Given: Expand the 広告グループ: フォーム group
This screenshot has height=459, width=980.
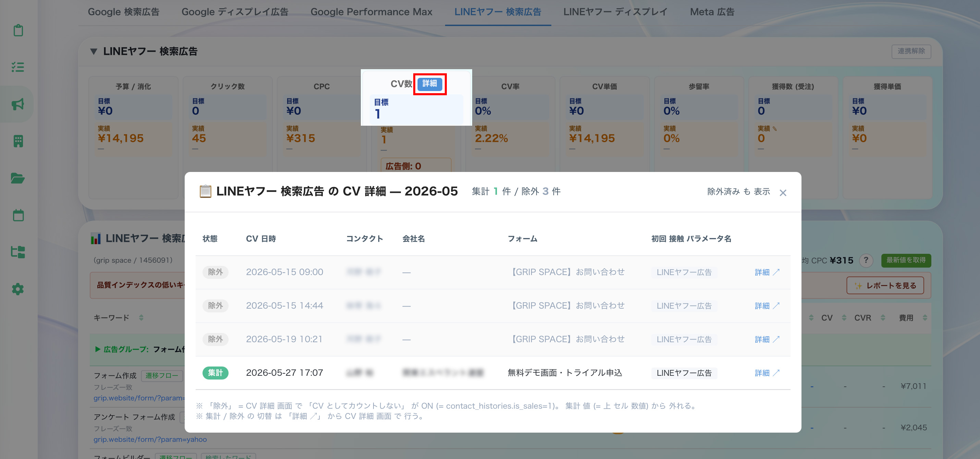Looking at the screenshot, I should click(97, 349).
